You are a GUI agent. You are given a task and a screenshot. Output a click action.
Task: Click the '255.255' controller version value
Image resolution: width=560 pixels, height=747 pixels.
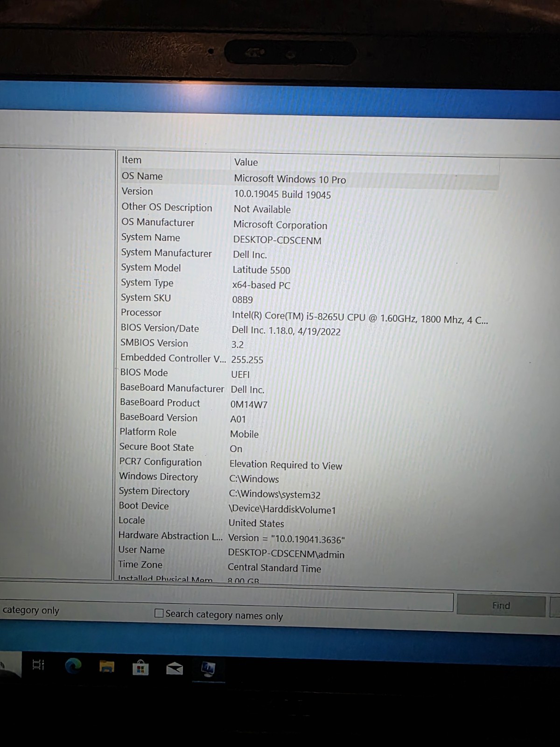247,359
